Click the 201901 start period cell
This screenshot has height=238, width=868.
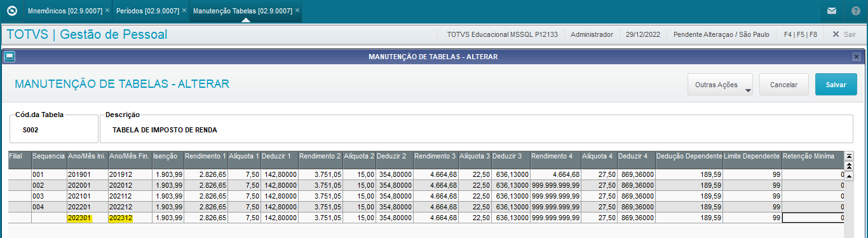point(87,174)
